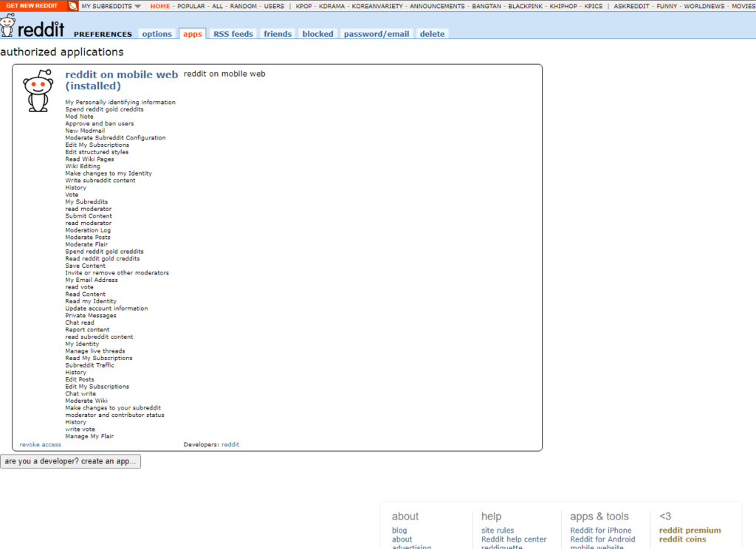Visit the KHIPHOP subreddit link

[x=563, y=6]
